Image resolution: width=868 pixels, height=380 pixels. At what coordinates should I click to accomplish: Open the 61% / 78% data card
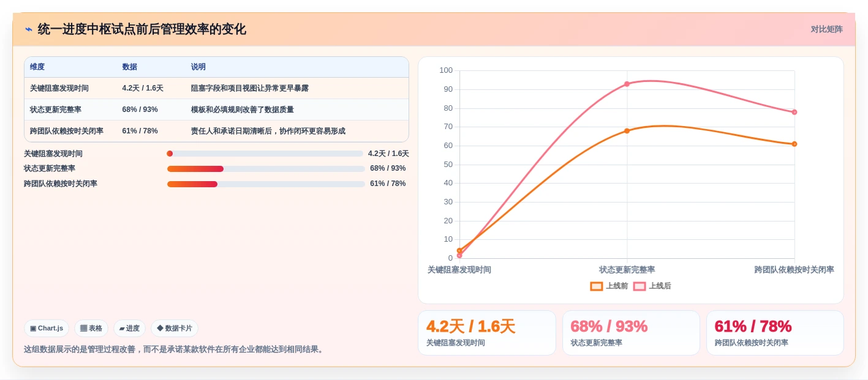click(x=775, y=333)
